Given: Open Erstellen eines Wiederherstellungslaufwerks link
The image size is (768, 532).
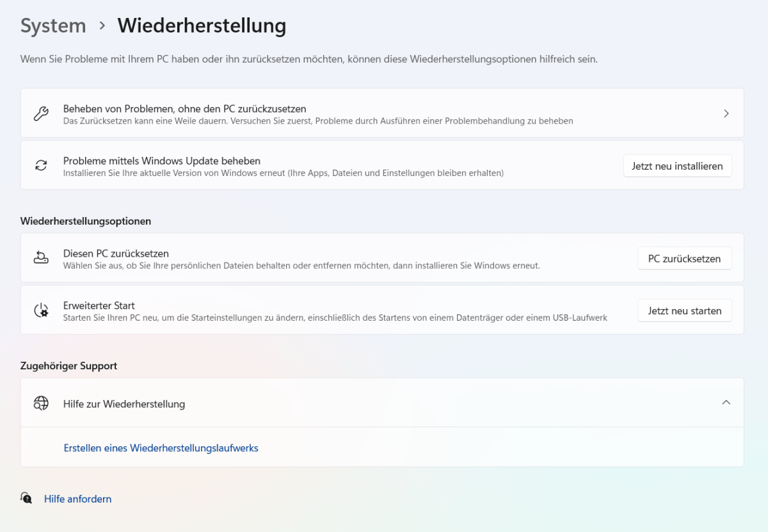Looking at the screenshot, I should tap(161, 448).
